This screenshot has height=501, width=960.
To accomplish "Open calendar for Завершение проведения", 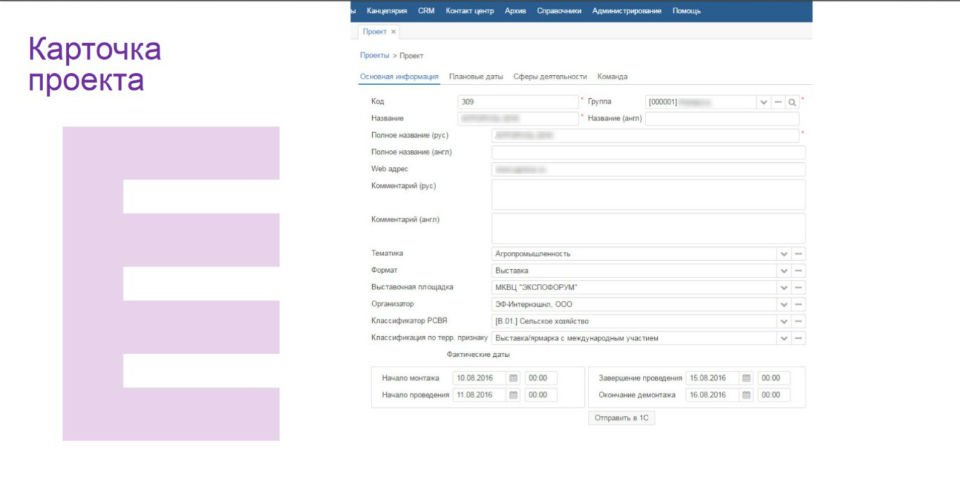I will (x=746, y=379).
